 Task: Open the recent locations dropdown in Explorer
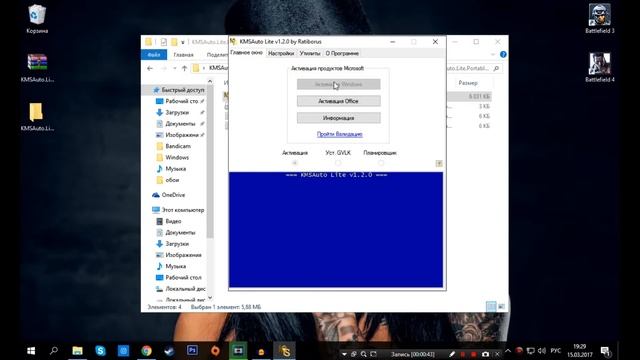175,69
